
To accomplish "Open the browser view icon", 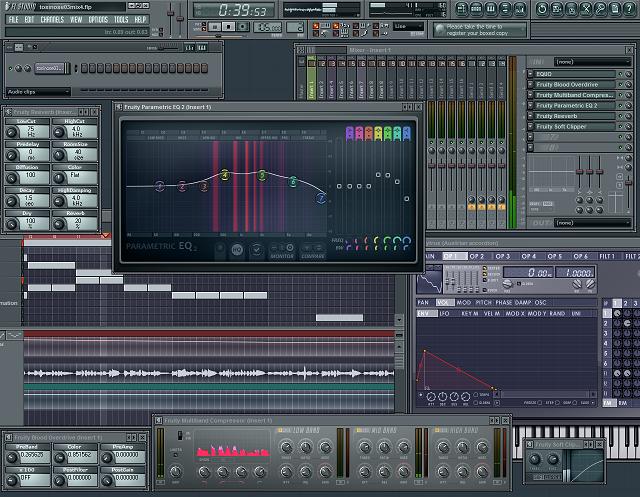I will tap(505, 9).
